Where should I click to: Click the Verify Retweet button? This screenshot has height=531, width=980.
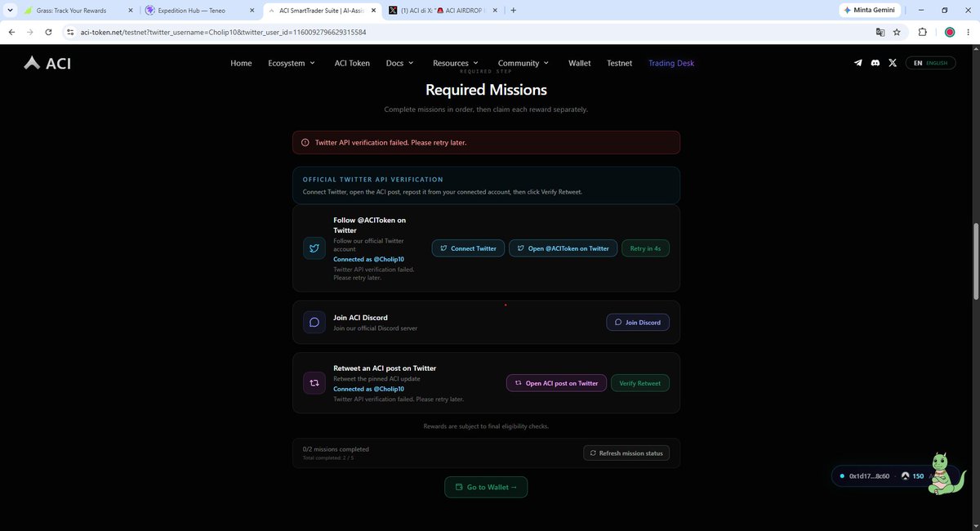640,382
